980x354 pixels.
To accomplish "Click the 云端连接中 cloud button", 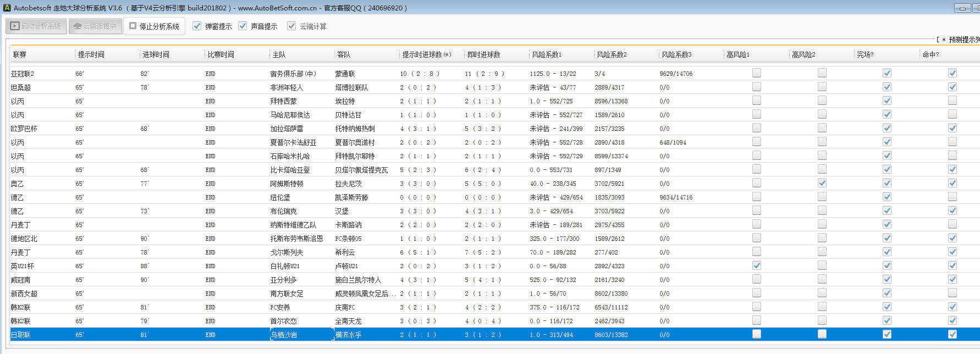I will [95, 26].
